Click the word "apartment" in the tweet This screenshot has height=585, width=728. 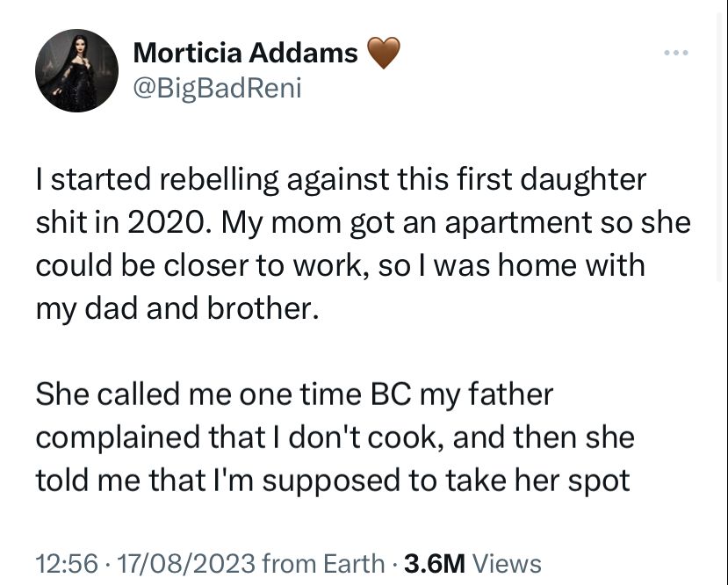tap(519, 223)
